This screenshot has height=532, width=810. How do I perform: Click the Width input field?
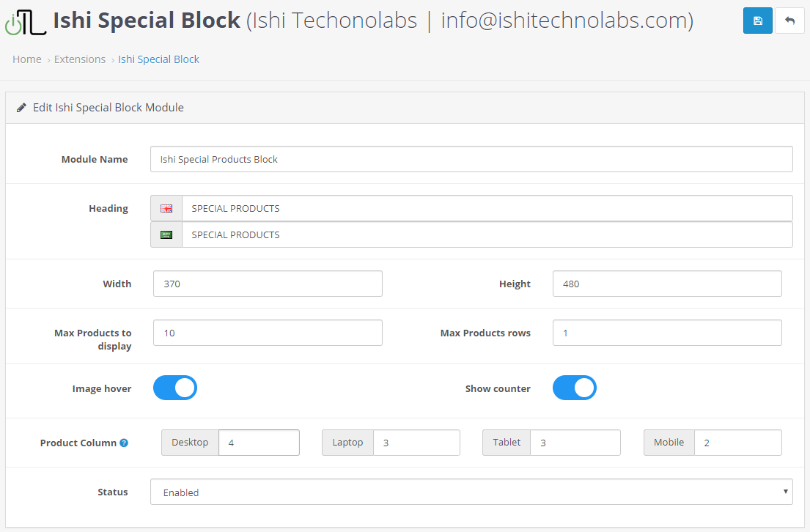268,284
